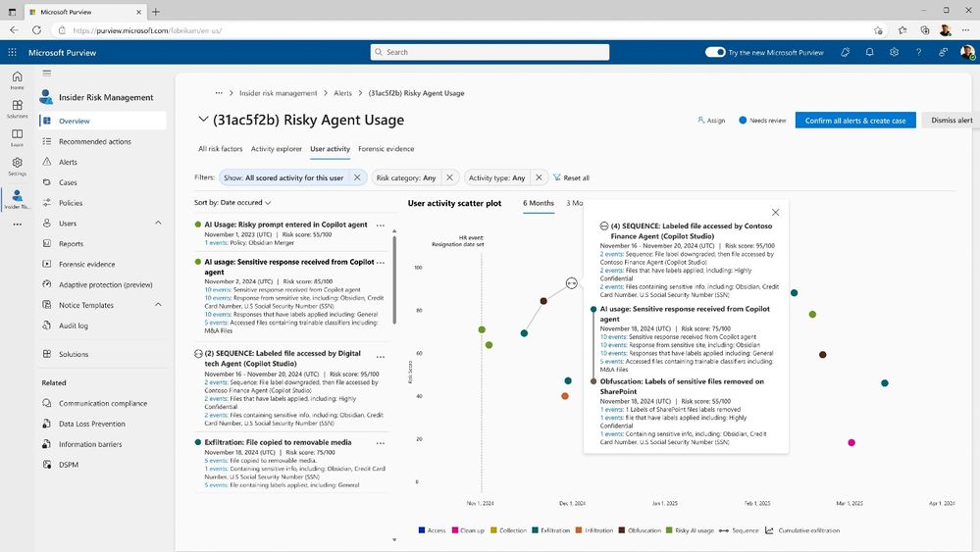This screenshot has width=980, height=552.
Task: Click the orange Infiltration dot on scatter plot
Action: point(565,396)
